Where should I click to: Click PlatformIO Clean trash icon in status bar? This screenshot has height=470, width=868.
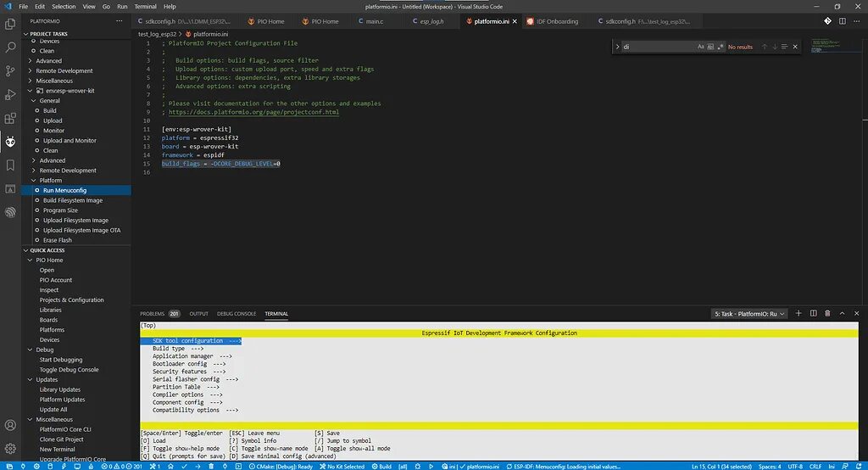point(211,466)
